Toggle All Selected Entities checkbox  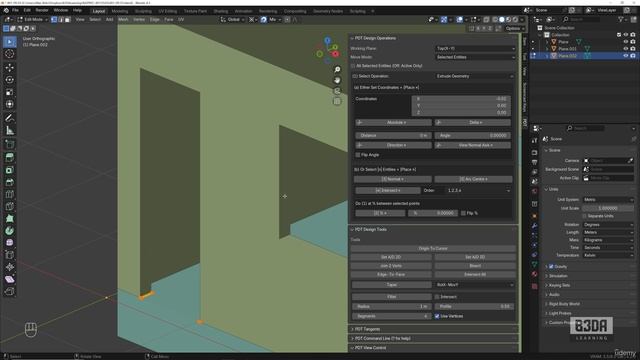[353, 66]
